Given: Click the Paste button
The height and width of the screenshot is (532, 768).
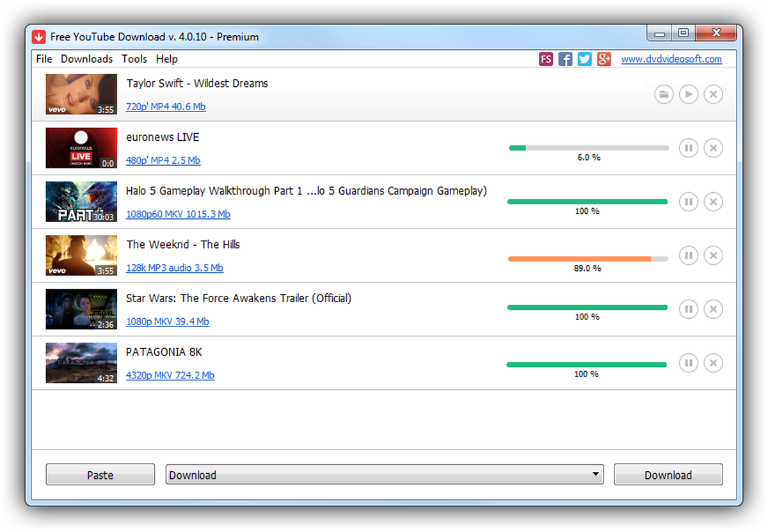Looking at the screenshot, I should [x=100, y=474].
